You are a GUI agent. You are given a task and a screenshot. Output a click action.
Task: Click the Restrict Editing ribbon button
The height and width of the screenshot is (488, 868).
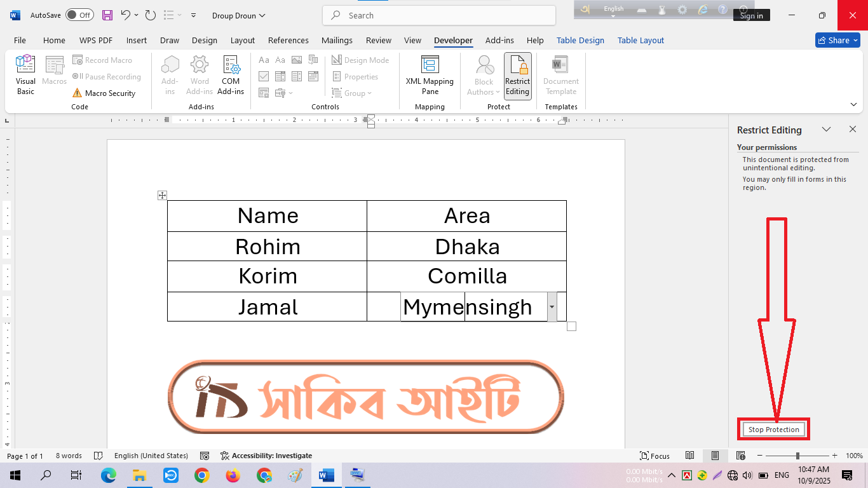[517, 75]
